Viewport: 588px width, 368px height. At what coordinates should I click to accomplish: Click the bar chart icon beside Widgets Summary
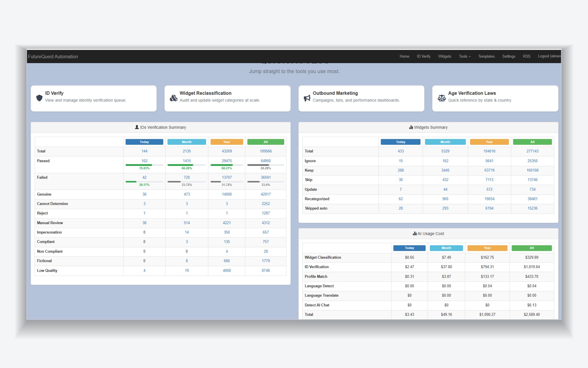tap(411, 127)
